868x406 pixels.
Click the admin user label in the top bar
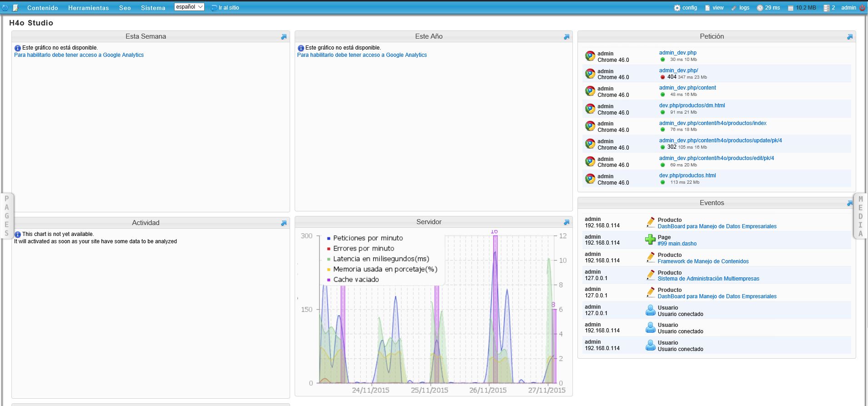click(848, 8)
